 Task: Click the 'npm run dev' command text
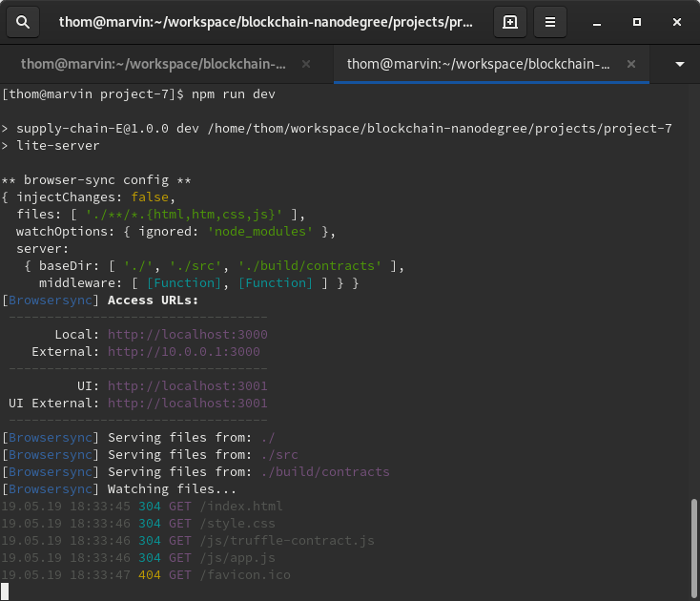pos(233,94)
